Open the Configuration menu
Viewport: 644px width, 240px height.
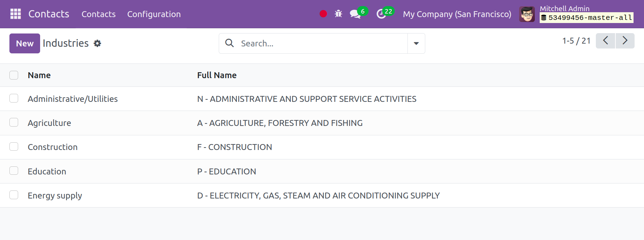(154, 14)
